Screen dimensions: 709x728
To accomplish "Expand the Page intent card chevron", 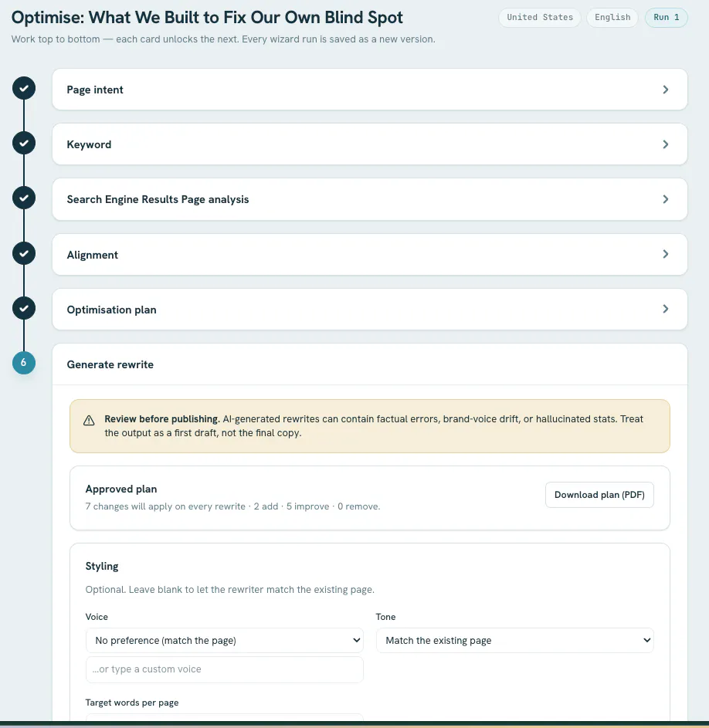I will tap(665, 90).
